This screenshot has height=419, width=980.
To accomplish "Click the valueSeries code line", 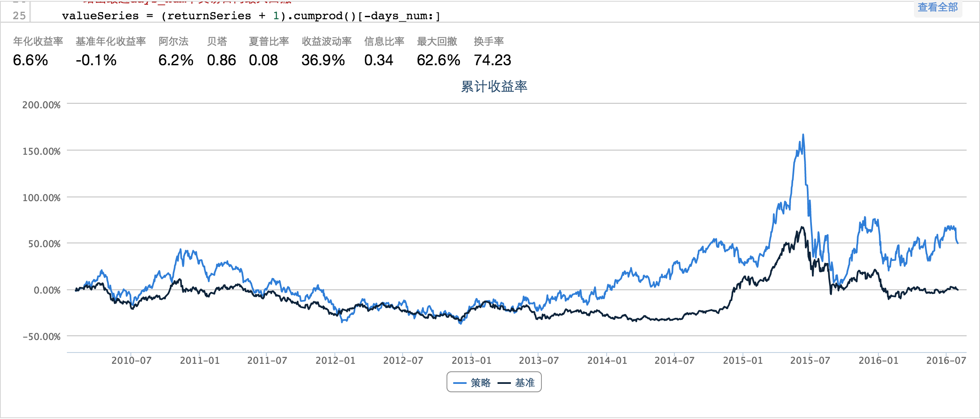I will point(251,16).
